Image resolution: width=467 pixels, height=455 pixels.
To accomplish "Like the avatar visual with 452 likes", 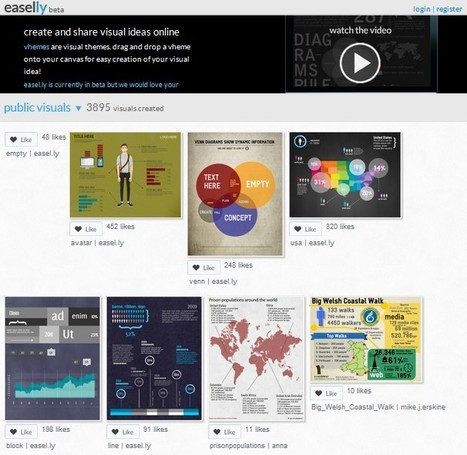I will click(86, 229).
